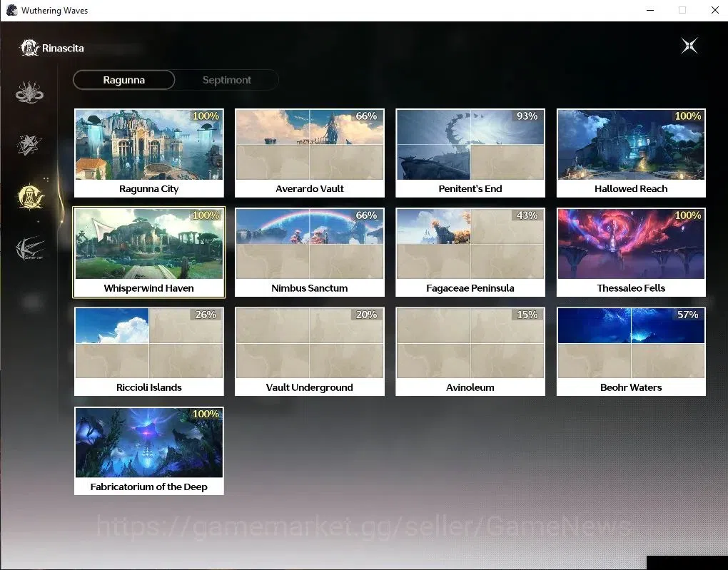Select the highlighted Rinascita region icon in sidebar
Image resolution: width=728 pixels, height=570 pixels.
tap(30, 196)
